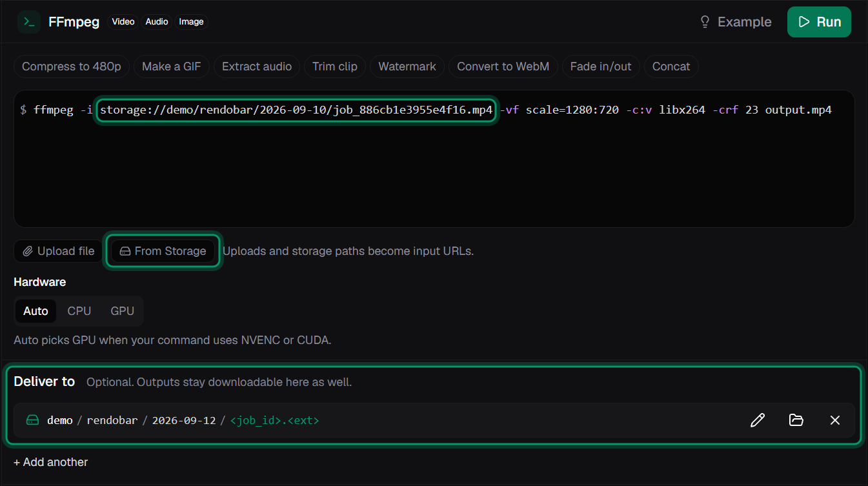This screenshot has width=868, height=486.
Task: Click output.mp4 in the command editor
Action: pos(798,110)
